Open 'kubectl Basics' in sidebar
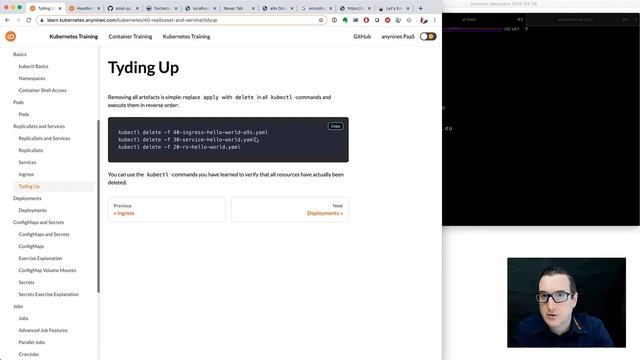Screen dimensions: 640x360 point(33,66)
